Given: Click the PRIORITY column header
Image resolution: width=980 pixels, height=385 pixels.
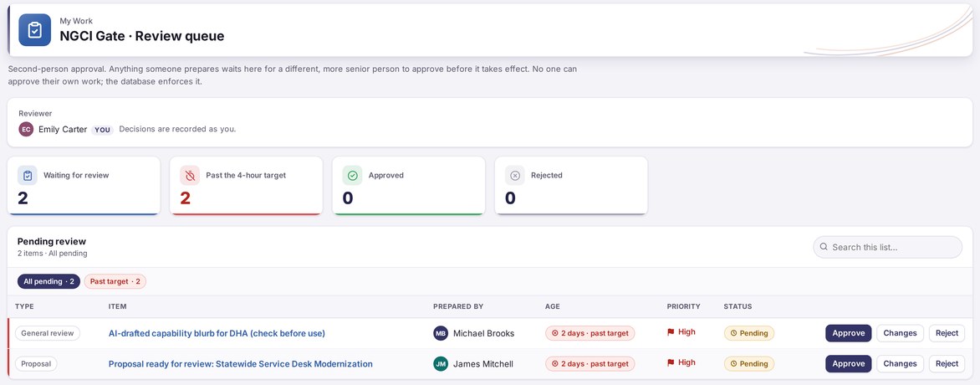Looking at the screenshot, I should [684, 307].
